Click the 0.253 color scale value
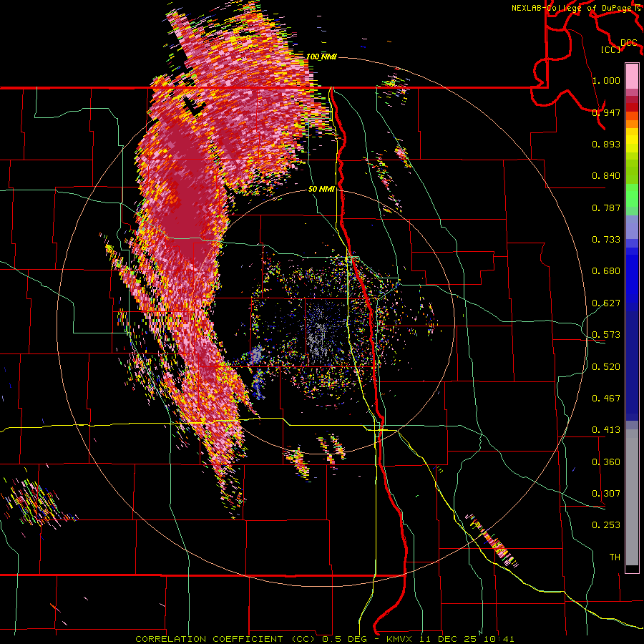Screen dimensions: 644x644 pyautogui.click(x=606, y=525)
